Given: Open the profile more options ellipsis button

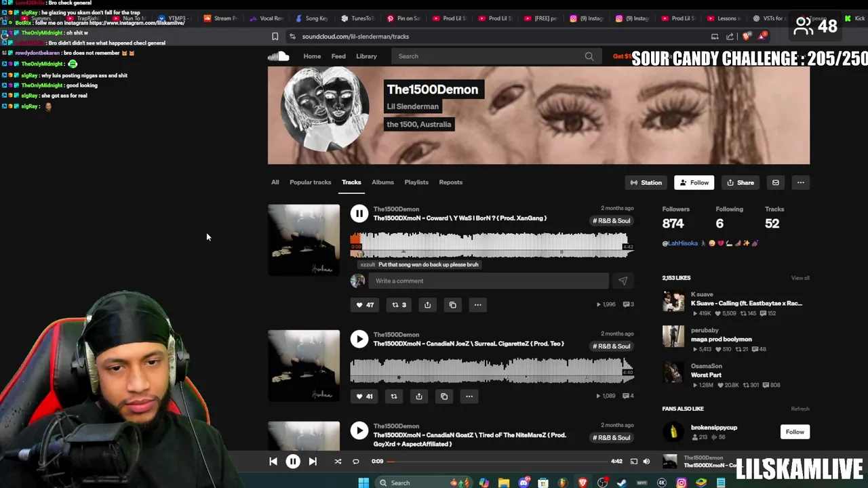Looking at the screenshot, I should pyautogui.click(x=800, y=182).
